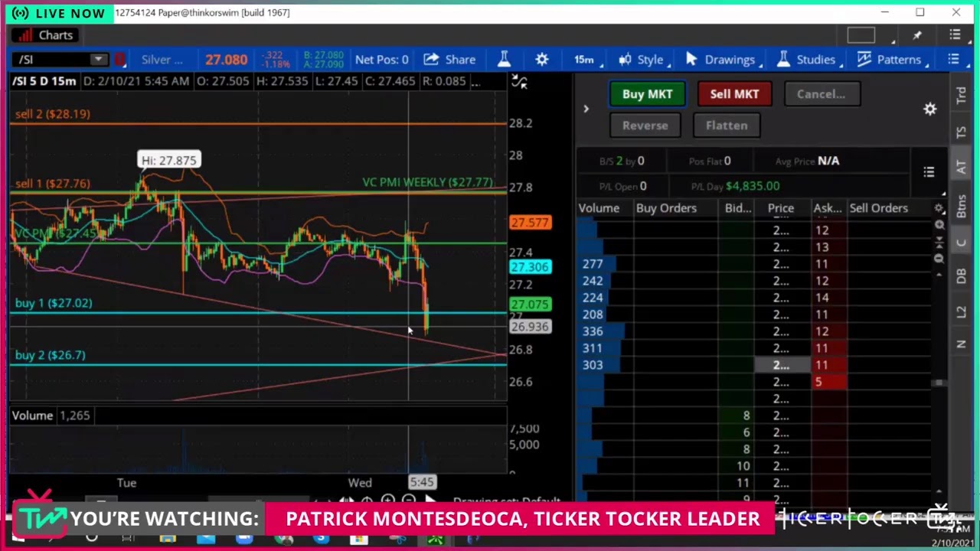980x551 pixels.
Task: Switch to the AT side tab
Action: tap(961, 168)
